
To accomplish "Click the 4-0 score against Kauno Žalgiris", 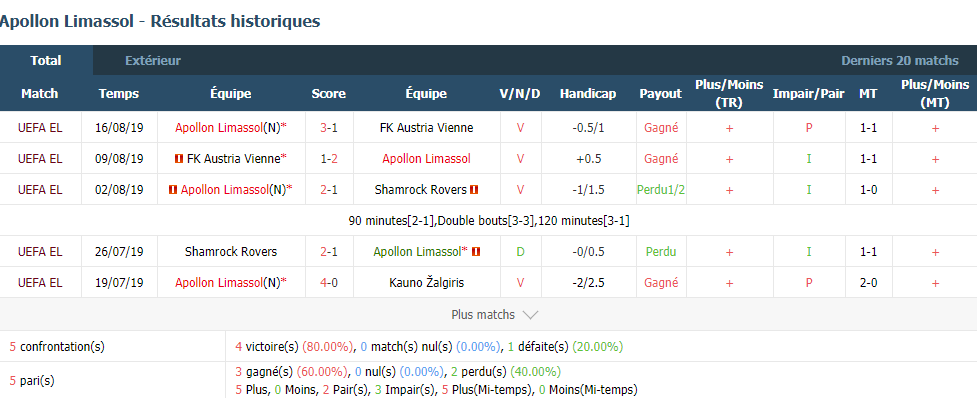I will click(x=329, y=283).
